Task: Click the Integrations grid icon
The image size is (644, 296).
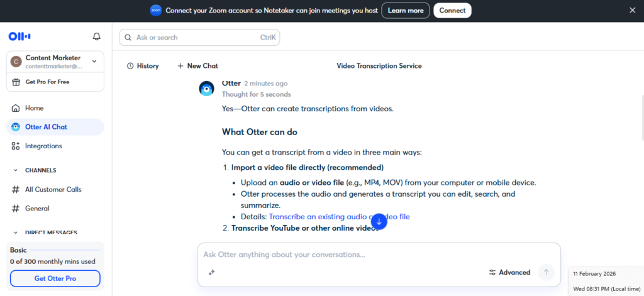Action: [x=16, y=146]
